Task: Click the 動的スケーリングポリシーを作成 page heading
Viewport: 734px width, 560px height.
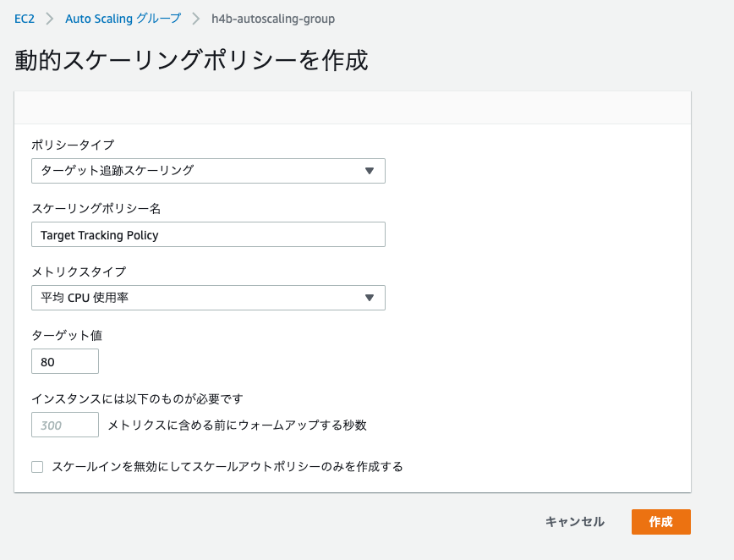Action: (x=191, y=60)
